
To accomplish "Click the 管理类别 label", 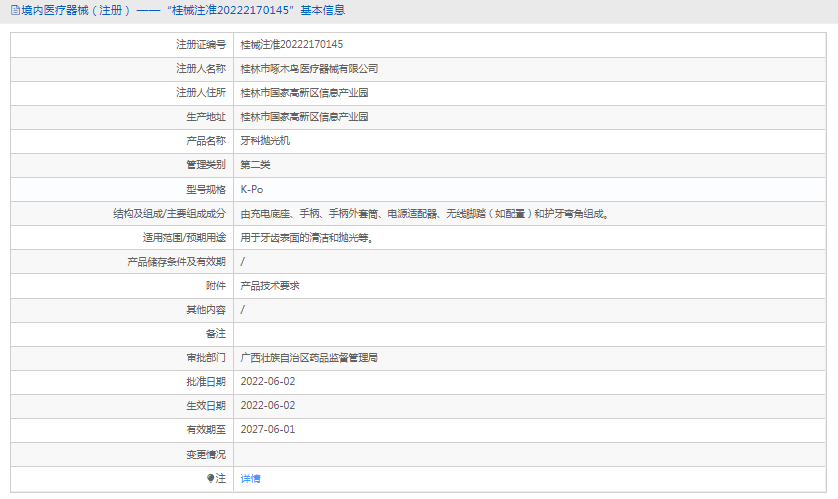I will pos(206,165).
